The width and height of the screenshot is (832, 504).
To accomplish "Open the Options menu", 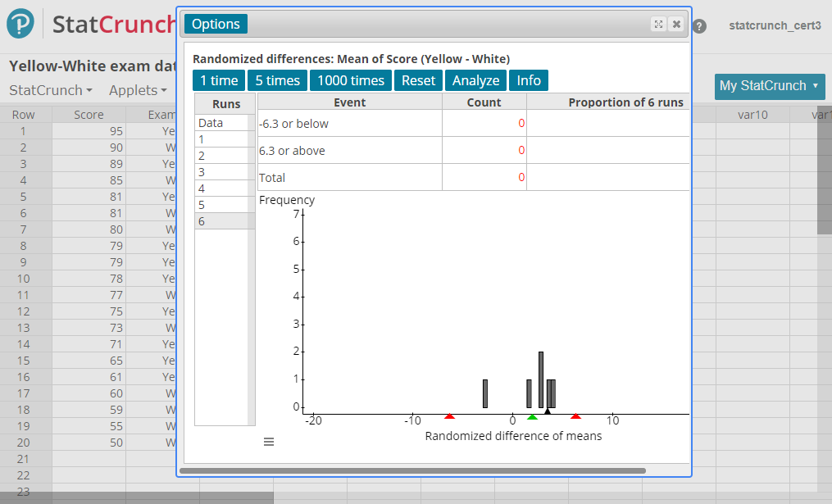I will pos(216,24).
